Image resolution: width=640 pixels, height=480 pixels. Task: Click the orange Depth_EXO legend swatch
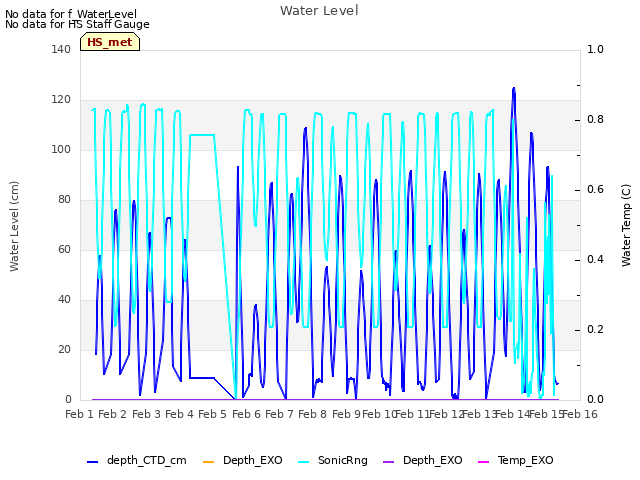click(x=208, y=462)
